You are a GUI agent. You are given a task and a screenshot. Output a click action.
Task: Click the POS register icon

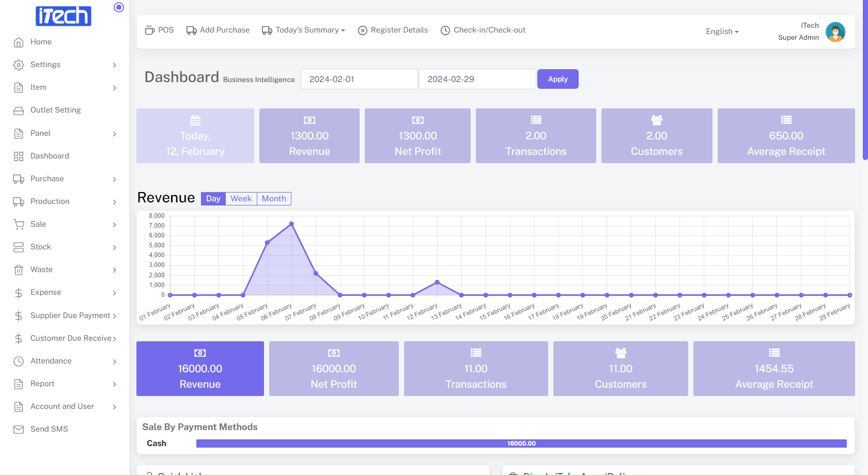pos(150,30)
